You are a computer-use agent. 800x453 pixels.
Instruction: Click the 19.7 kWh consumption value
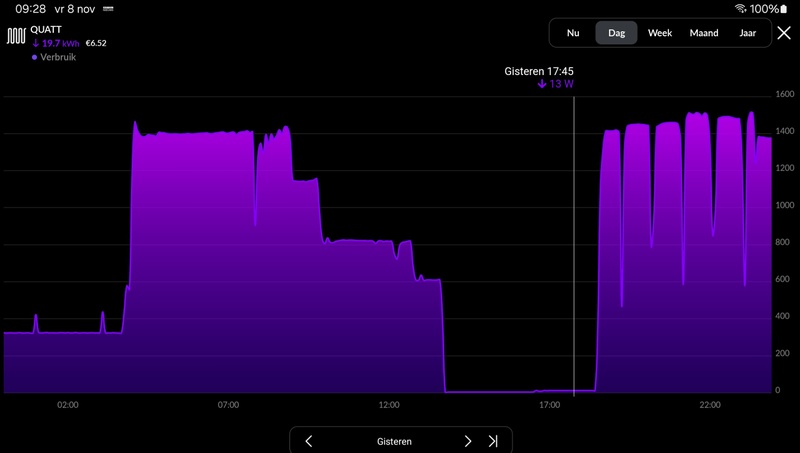tap(56, 43)
